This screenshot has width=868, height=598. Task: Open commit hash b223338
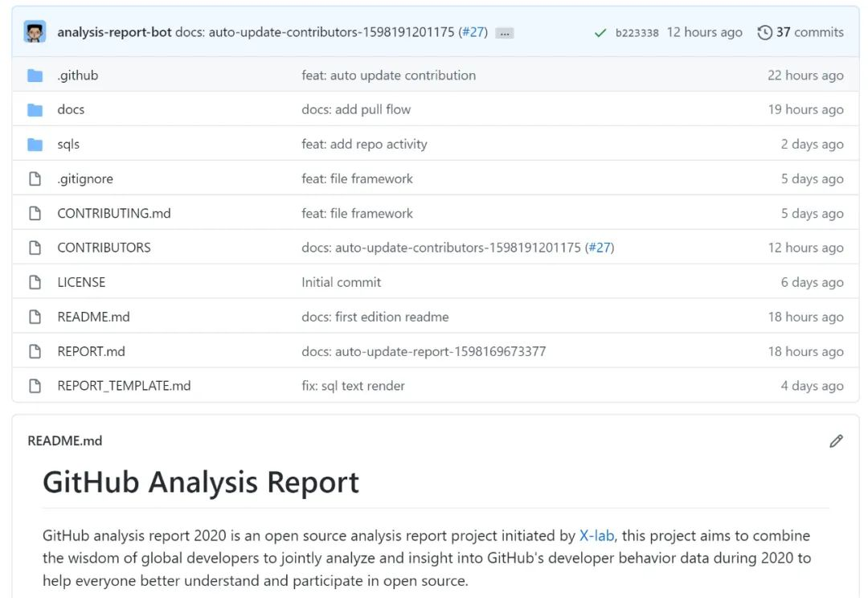pos(637,33)
